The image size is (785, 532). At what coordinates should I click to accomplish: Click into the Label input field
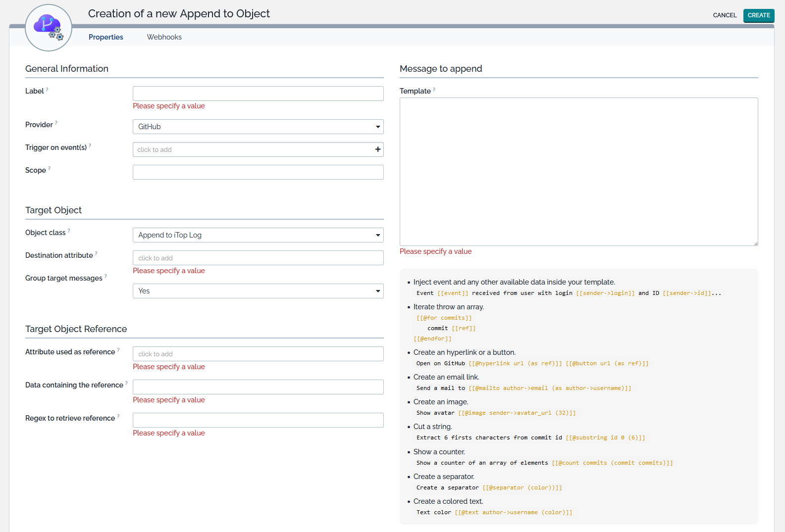258,94
